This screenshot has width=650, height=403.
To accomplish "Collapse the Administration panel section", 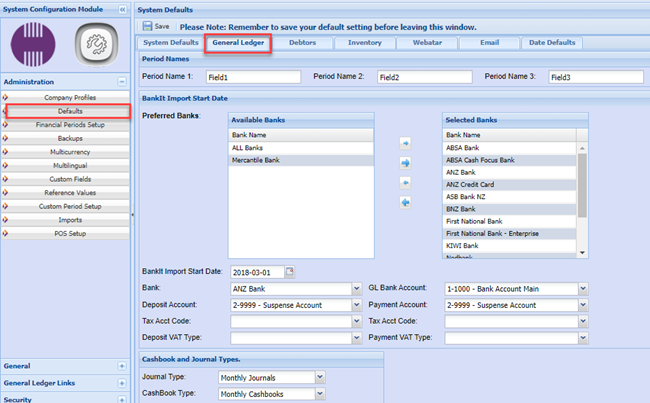I will click(122, 81).
